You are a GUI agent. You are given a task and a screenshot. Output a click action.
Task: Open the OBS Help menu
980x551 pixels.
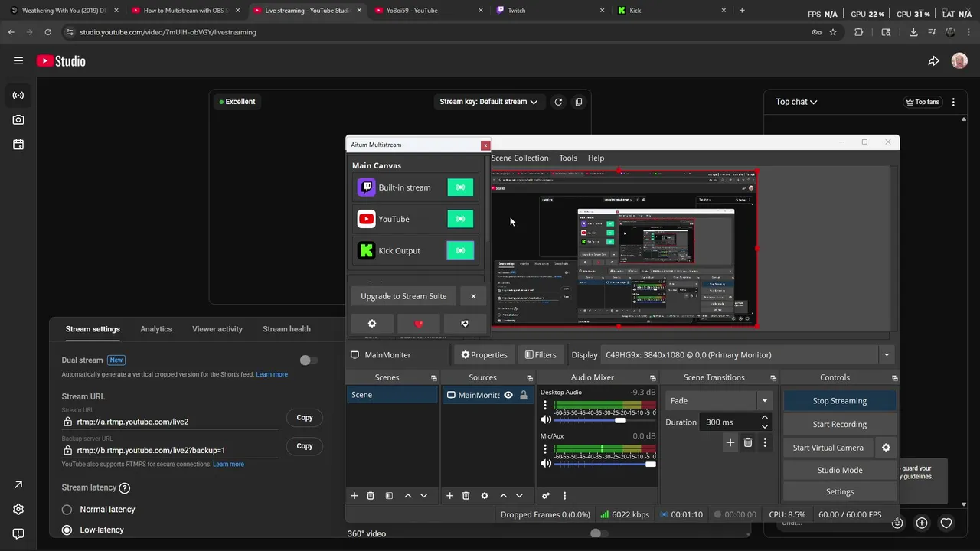[x=596, y=158]
